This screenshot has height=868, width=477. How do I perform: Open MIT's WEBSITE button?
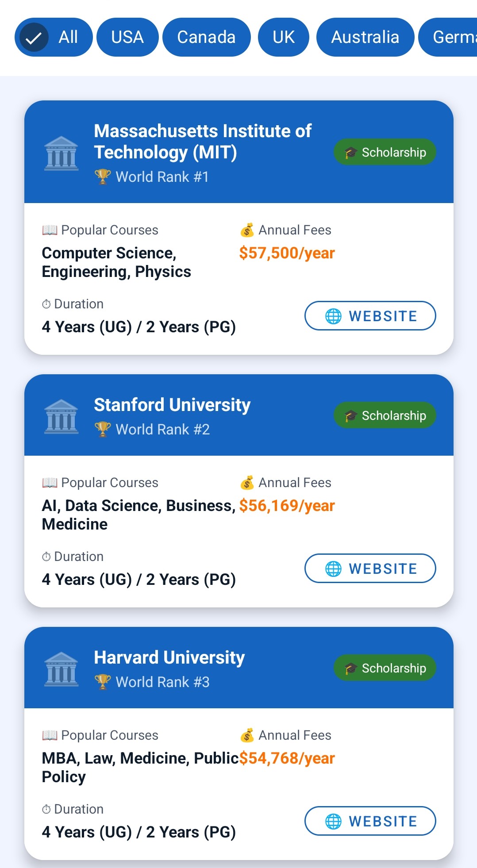tap(370, 316)
